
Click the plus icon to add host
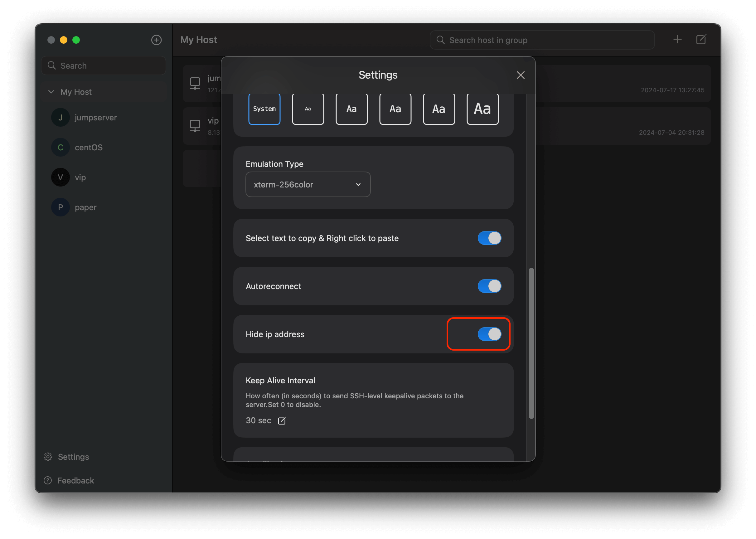(677, 40)
